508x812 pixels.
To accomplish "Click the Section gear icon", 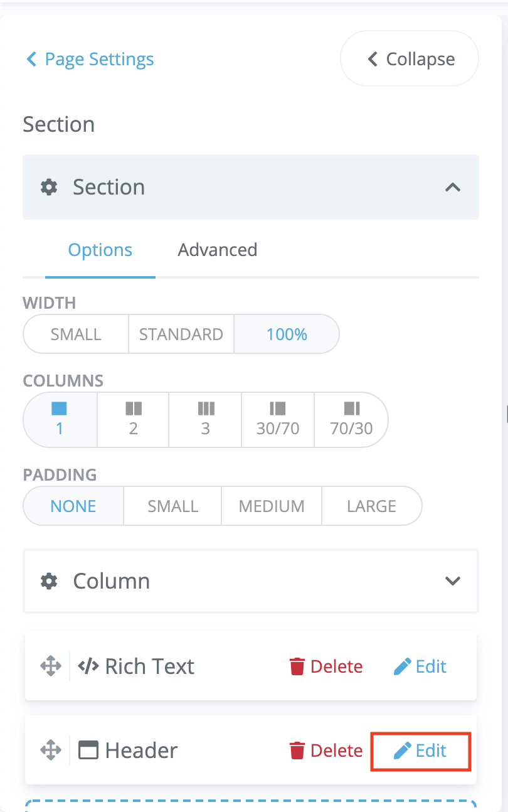I will click(49, 187).
